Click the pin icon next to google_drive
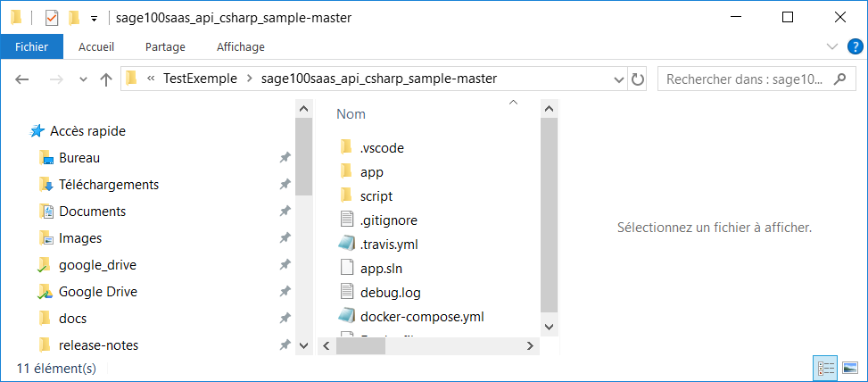The width and height of the screenshot is (868, 382). click(285, 266)
